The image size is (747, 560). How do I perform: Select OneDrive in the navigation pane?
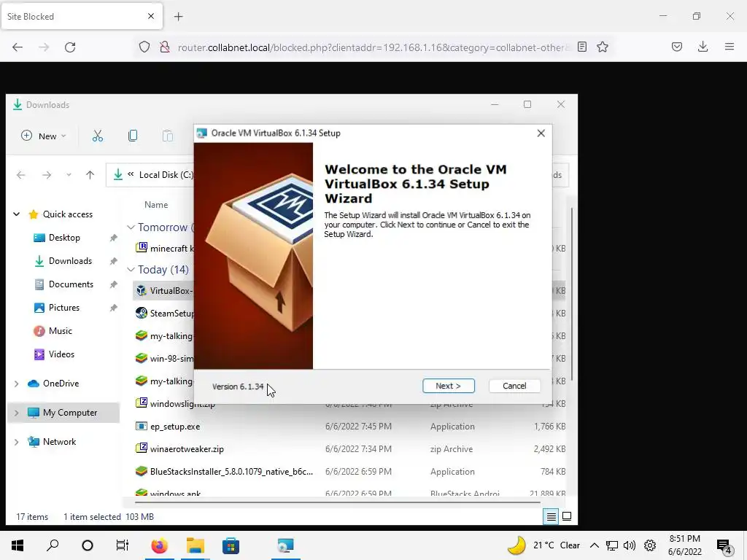tap(61, 384)
